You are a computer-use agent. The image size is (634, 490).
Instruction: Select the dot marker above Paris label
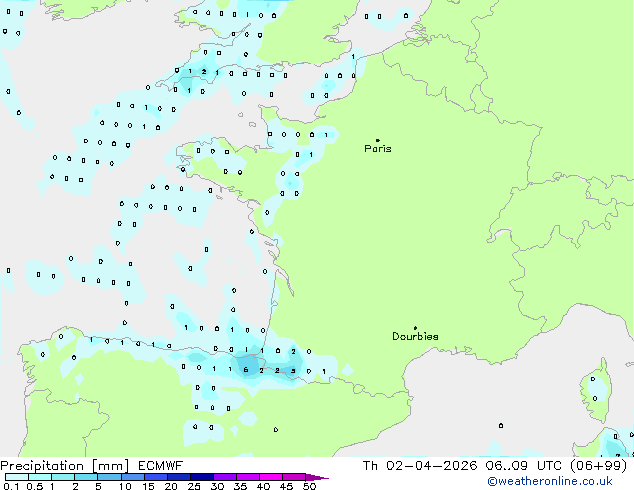point(378,140)
